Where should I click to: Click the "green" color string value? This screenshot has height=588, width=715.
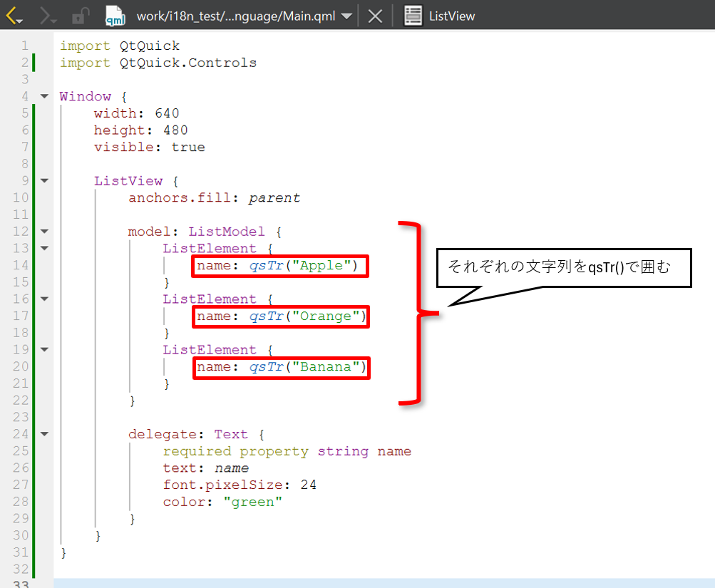tap(253, 502)
